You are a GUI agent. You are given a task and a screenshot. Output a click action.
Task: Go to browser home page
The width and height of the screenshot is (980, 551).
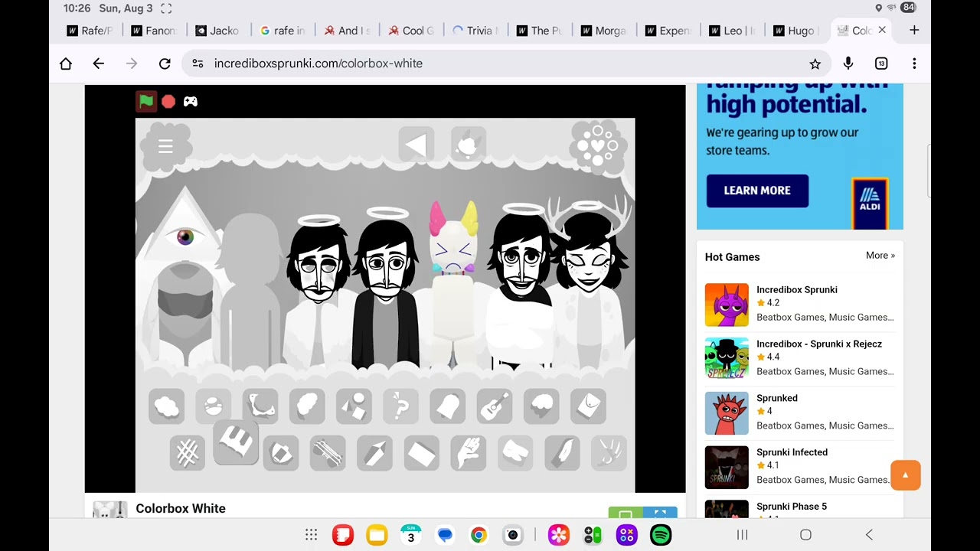click(66, 64)
